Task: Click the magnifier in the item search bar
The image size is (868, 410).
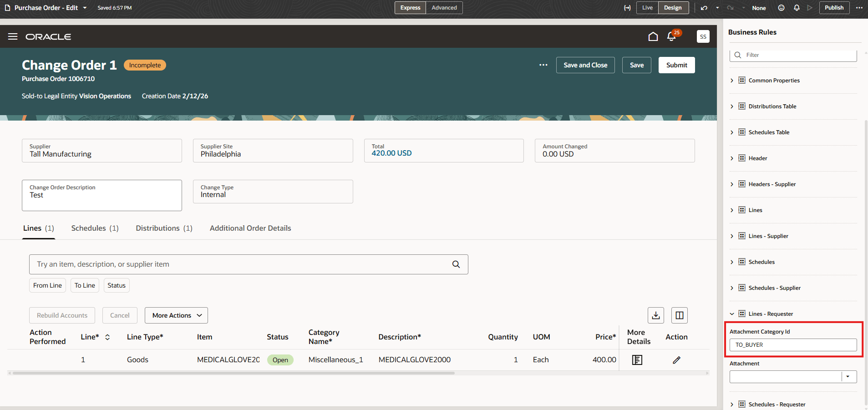Action: pyautogui.click(x=456, y=264)
